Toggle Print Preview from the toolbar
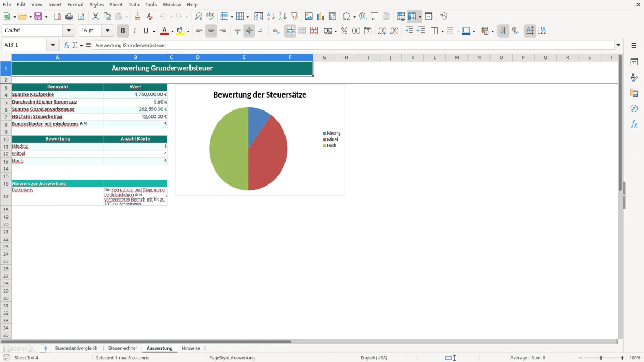This screenshot has height=362, width=644. [81, 17]
